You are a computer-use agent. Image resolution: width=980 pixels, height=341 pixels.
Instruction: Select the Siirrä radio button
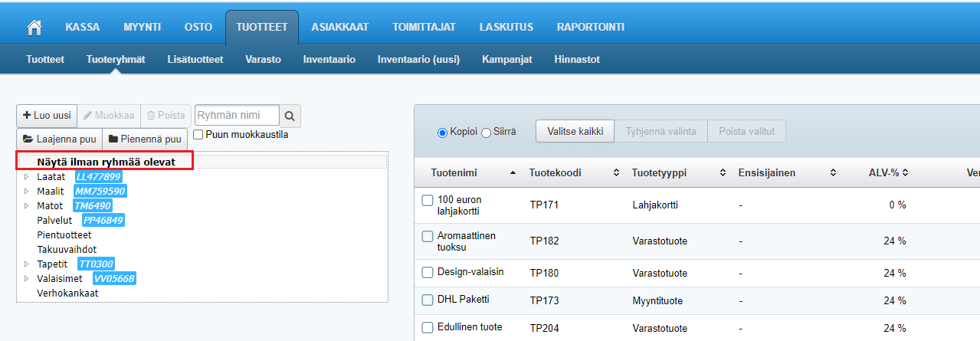pos(486,133)
